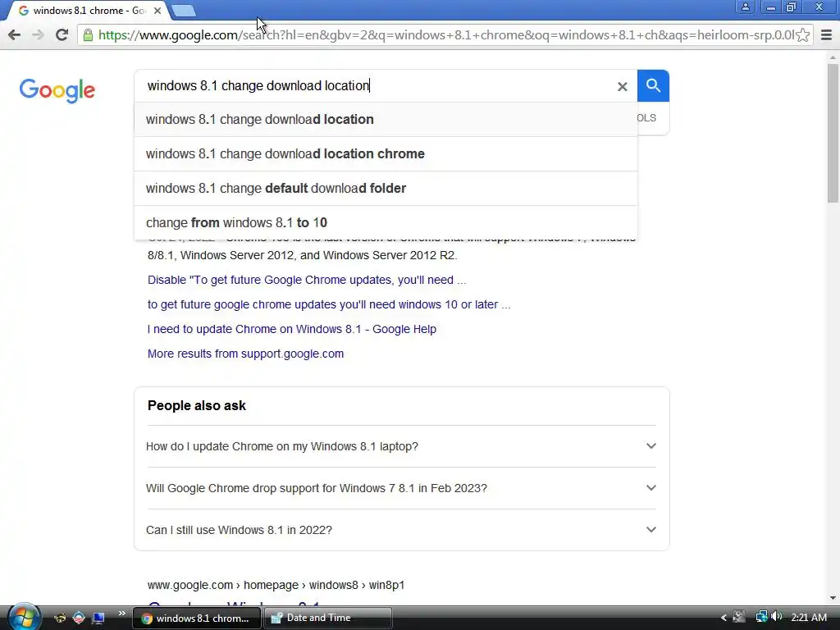Click the www.google.com › homepage › windows8 breadcrumb
The height and width of the screenshot is (630, 840).
(x=276, y=585)
